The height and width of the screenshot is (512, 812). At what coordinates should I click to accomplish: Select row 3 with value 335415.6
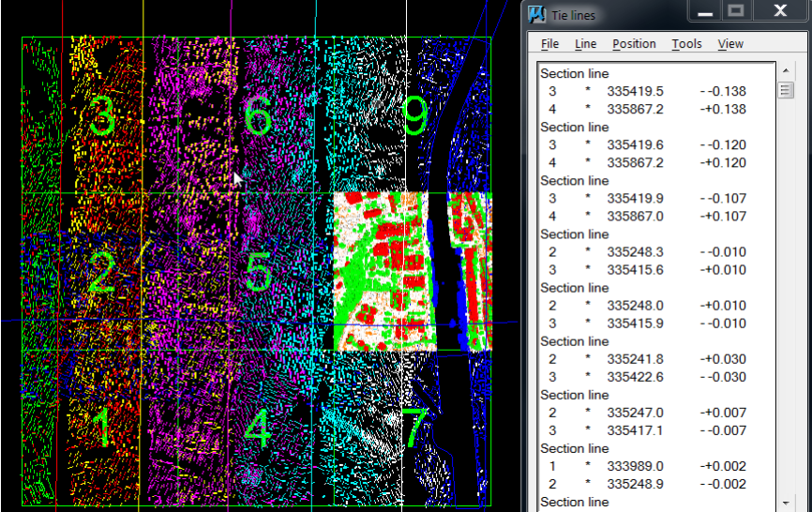pos(656,270)
